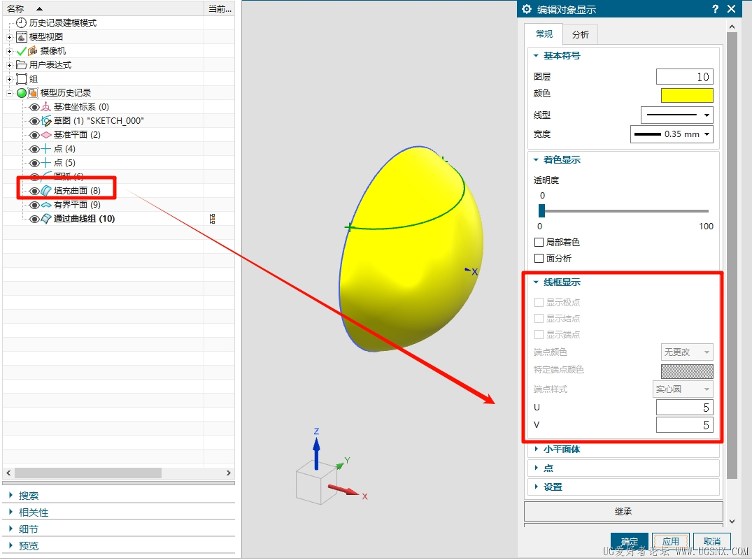Viewport: 752px width, 560px height.
Task: Sort by the 名称 column header
Action: coord(103,8)
